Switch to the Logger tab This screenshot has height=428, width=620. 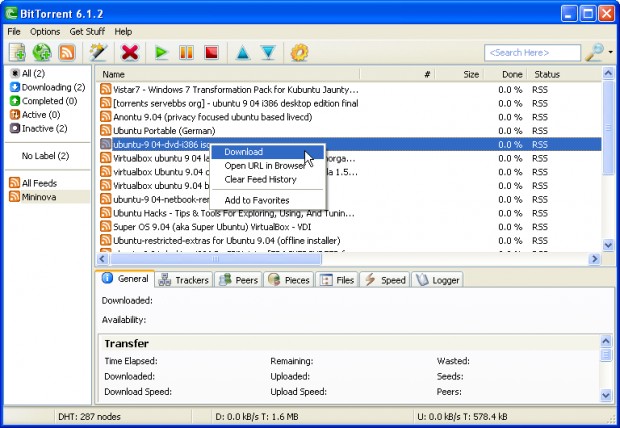pos(437,280)
